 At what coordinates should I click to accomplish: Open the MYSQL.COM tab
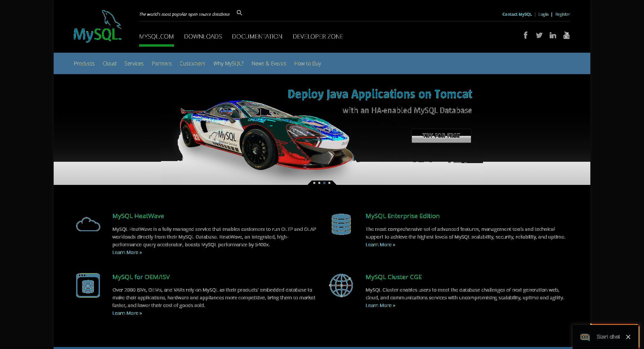click(x=156, y=36)
